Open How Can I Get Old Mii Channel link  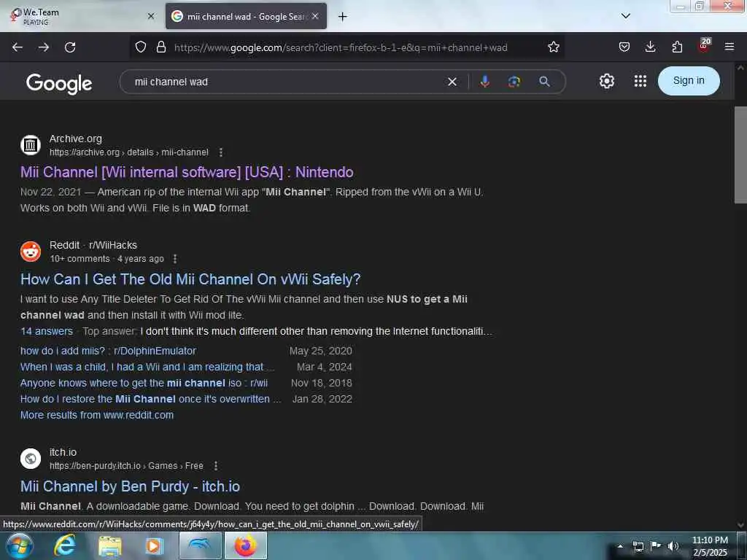[190, 279]
